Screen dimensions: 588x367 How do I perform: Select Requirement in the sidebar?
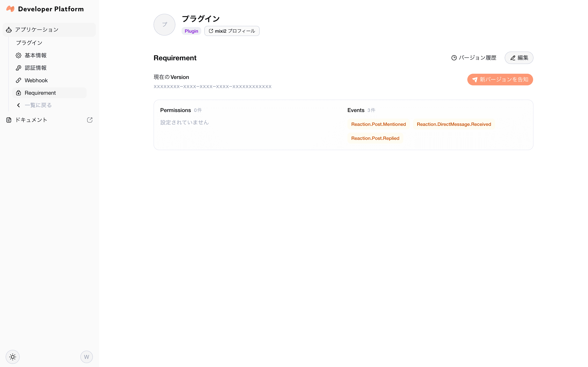pos(49,93)
